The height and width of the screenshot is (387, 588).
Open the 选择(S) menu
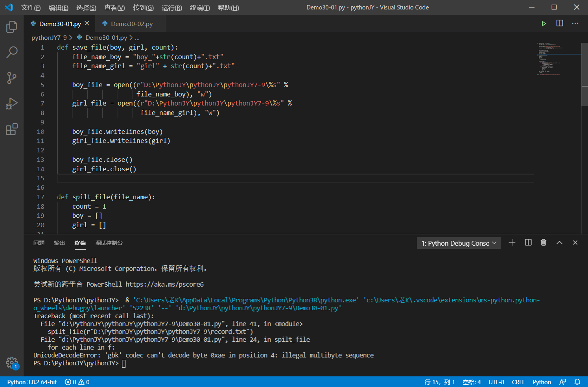pos(86,8)
